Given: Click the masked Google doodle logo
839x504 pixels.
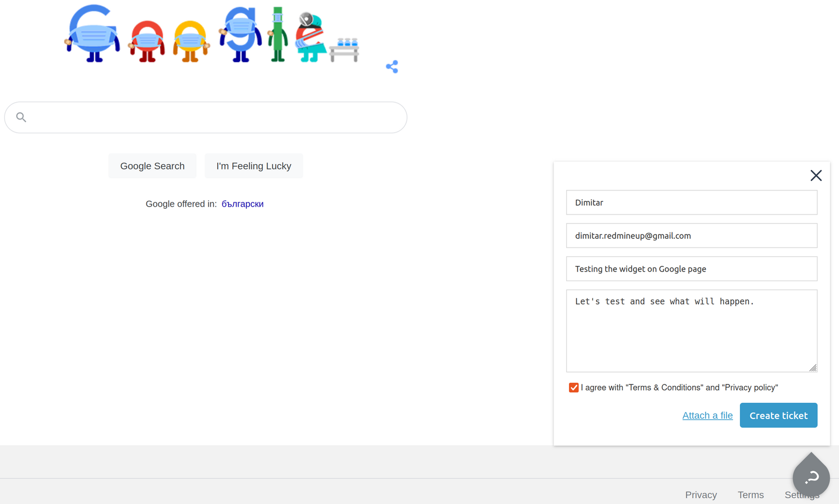Looking at the screenshot, I should (x=210, y=34).
